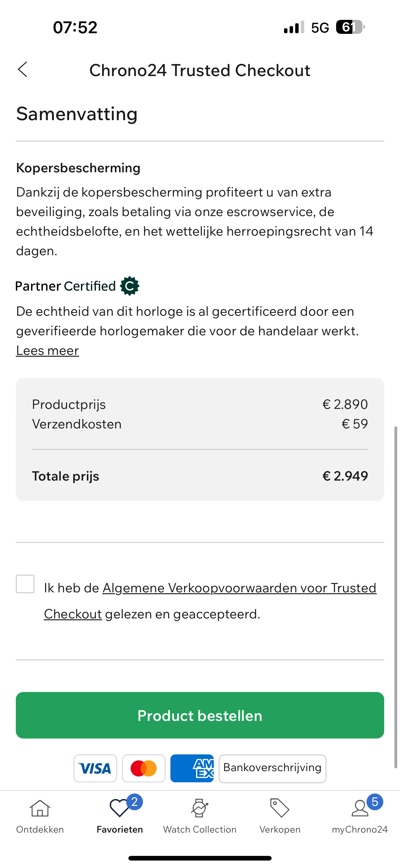
Task: Select the Visa payment logo
Action: [95, 768]
